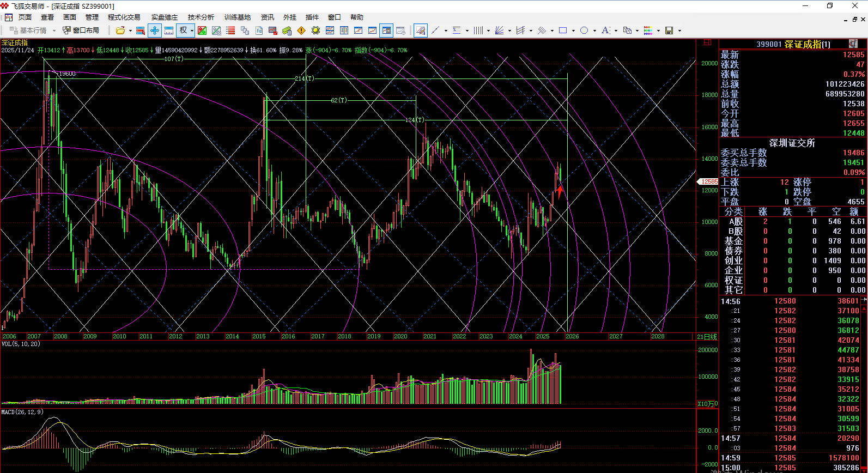868x473 pixels.
Task: Open the 权 dropdown arrow
Action: point(192,31)
